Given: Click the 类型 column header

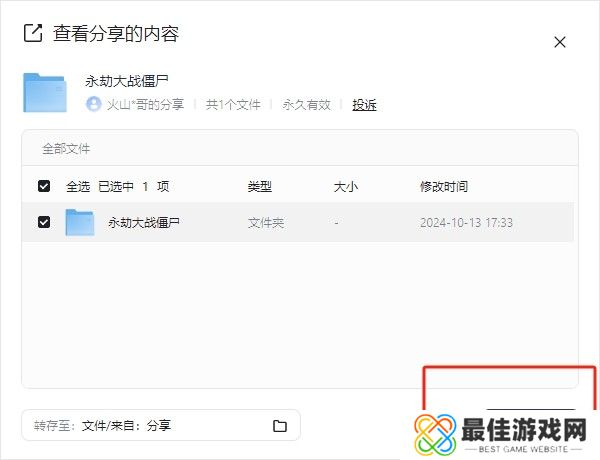Looking at the screenshot, I should click(259, 186).
